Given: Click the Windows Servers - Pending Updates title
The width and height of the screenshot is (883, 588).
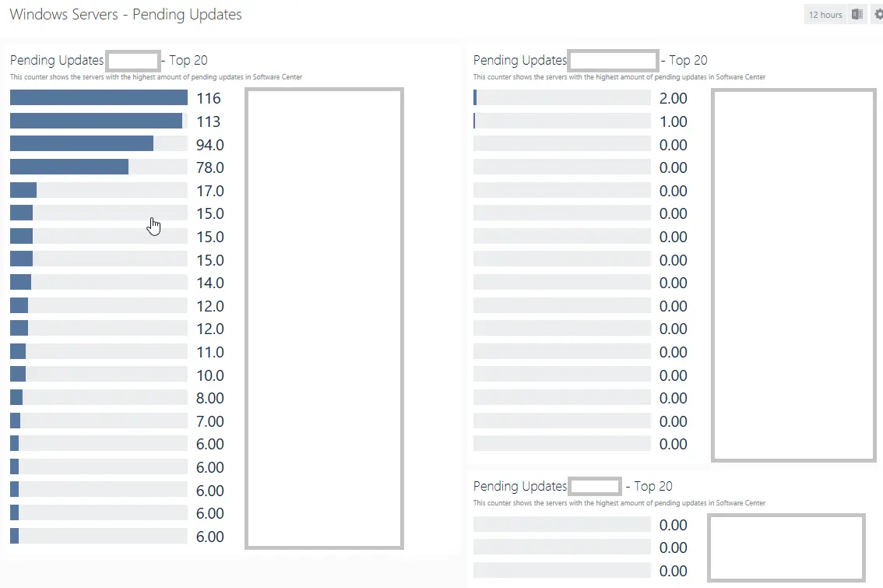Looking at the screenshot, I should (x=125, y=15).
